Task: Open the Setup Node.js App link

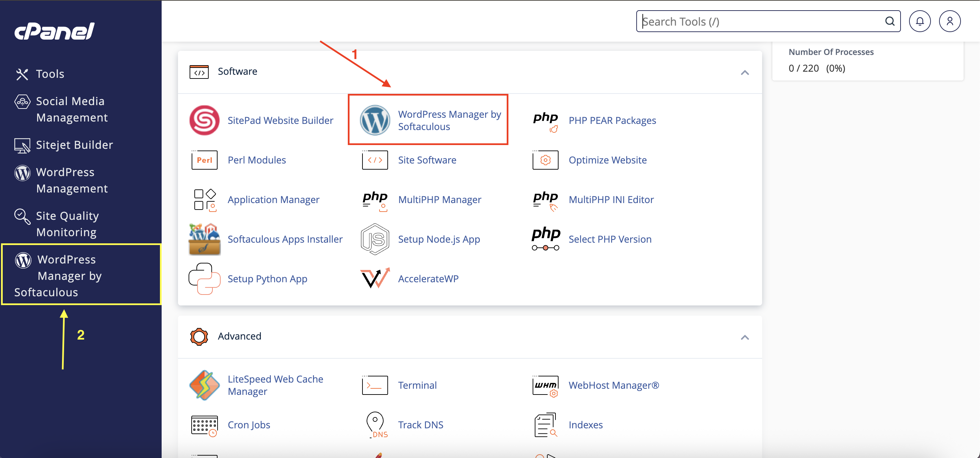Action: (439, 239)
